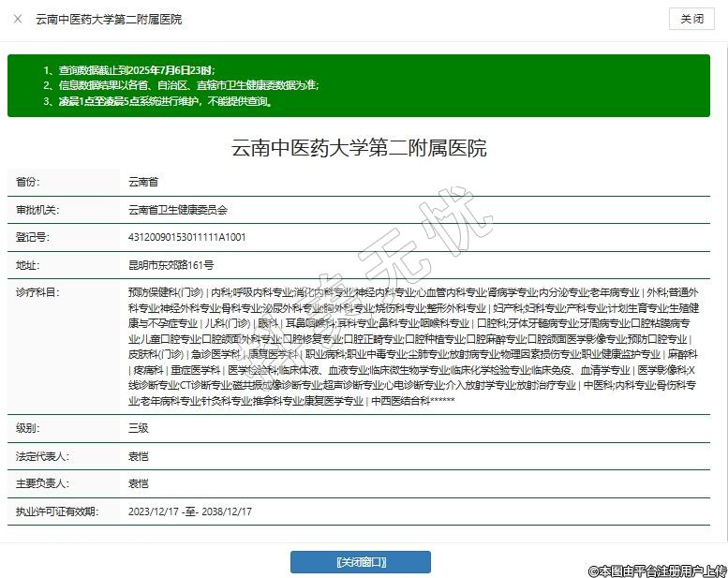Click the address 昆明市东郊路161号
This screenshot has width=728, height=578.
click(x=171, y=265)
